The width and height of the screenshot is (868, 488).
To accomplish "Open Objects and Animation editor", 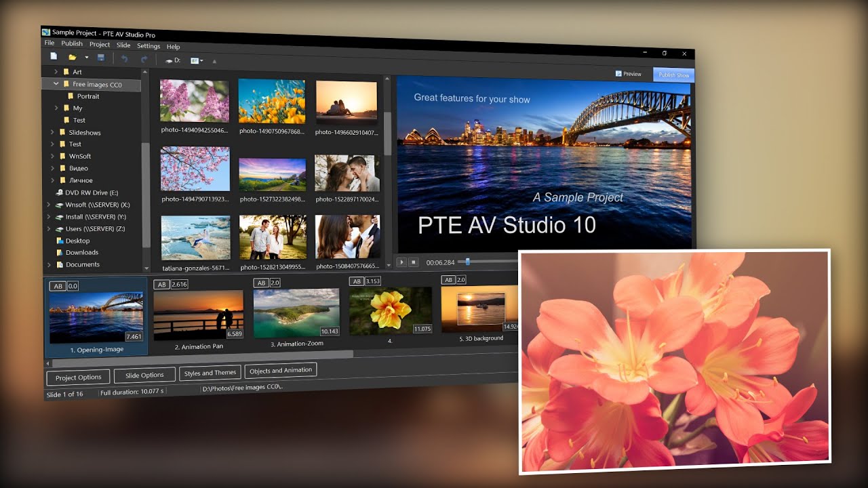I will point(281,370).
